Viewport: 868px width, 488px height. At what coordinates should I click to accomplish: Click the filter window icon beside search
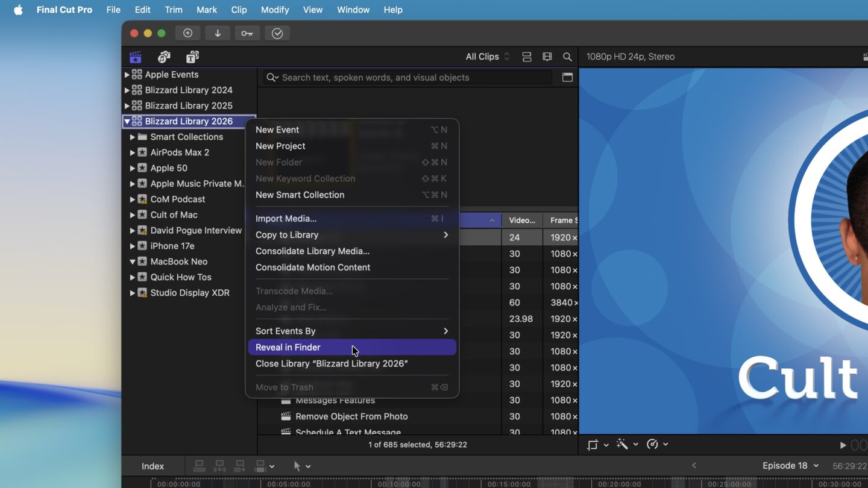[567, 77]
